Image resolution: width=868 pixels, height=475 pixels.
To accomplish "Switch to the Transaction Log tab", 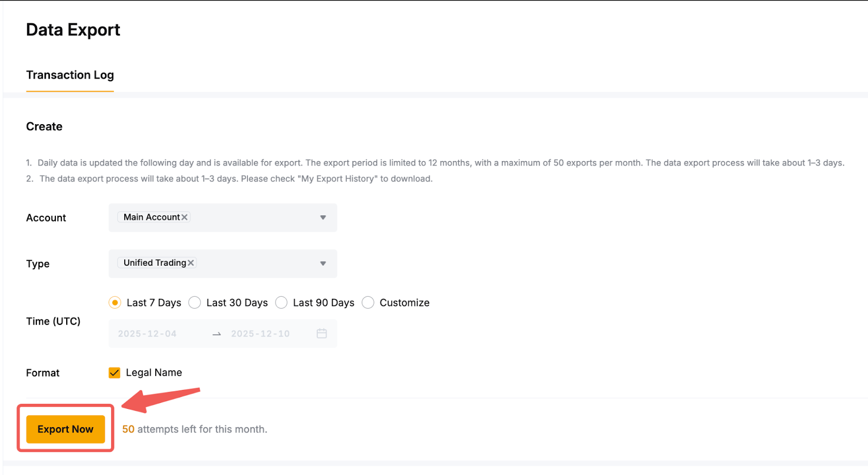I will (x=70, y=75).
